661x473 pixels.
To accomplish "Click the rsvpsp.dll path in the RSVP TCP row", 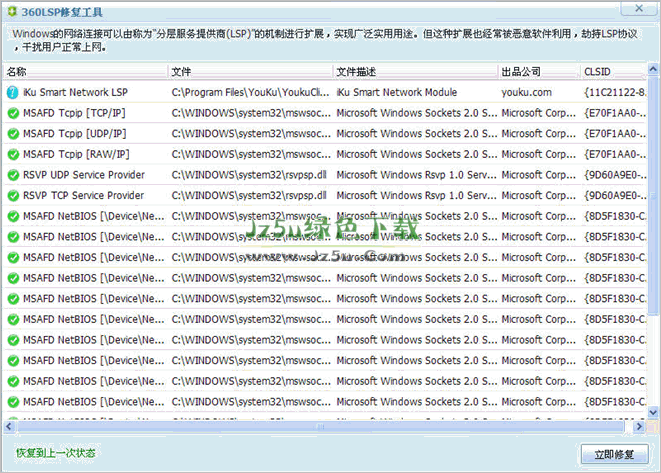I will coord(249,196).
